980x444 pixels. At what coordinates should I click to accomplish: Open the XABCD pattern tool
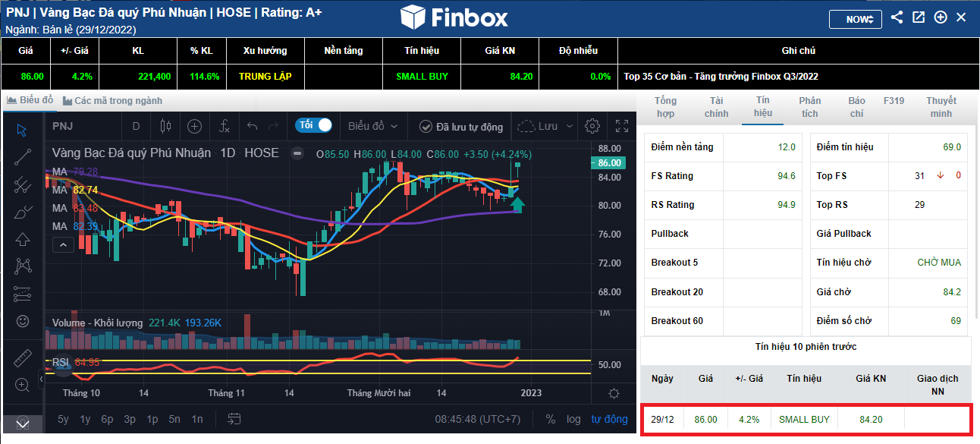pos(23,266)
